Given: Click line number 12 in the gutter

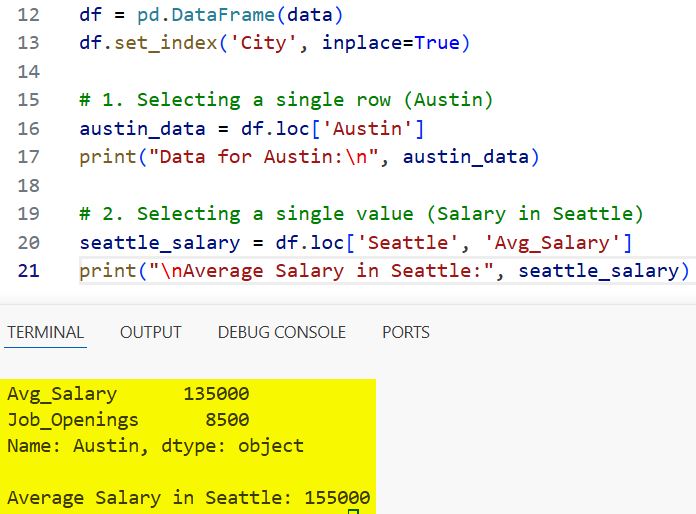Looking at the screenshot, I should click(x=28, y=15).
